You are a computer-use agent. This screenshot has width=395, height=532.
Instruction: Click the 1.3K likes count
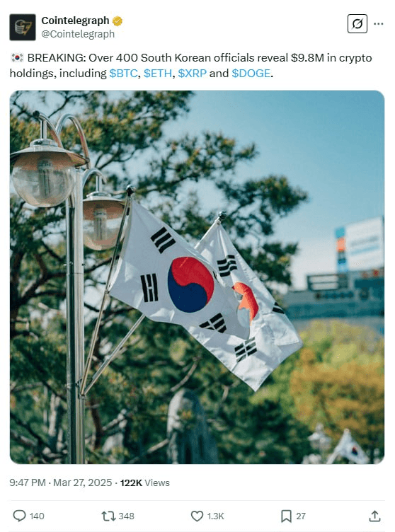tap(216, 516)
